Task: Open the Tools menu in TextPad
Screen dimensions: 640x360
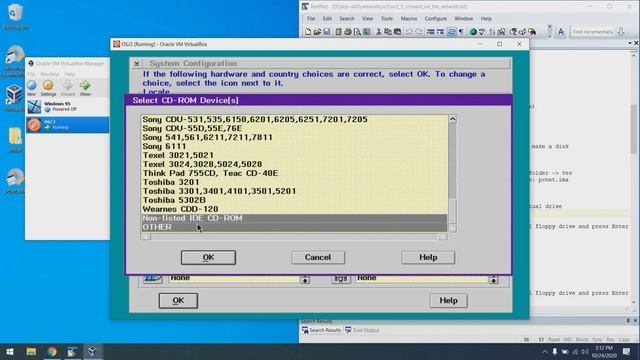Action: point(387,19)
